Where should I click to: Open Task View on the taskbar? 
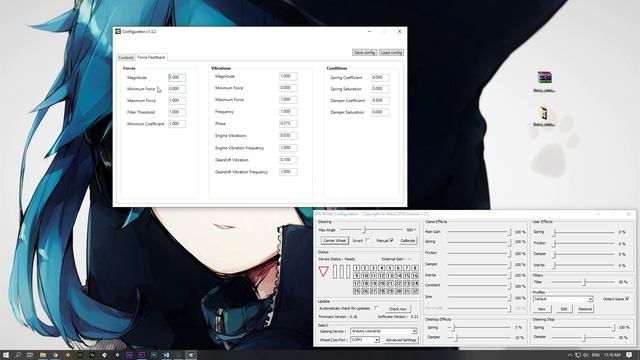[30, 355]
